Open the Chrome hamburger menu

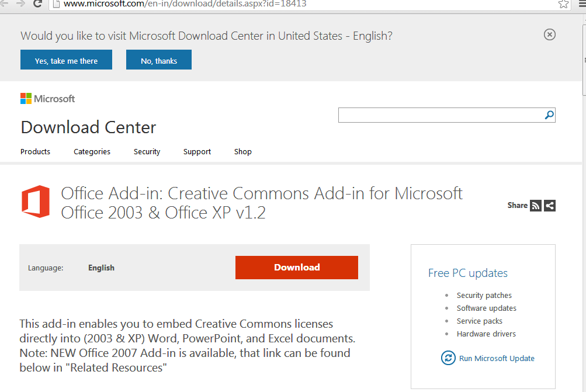582,4
